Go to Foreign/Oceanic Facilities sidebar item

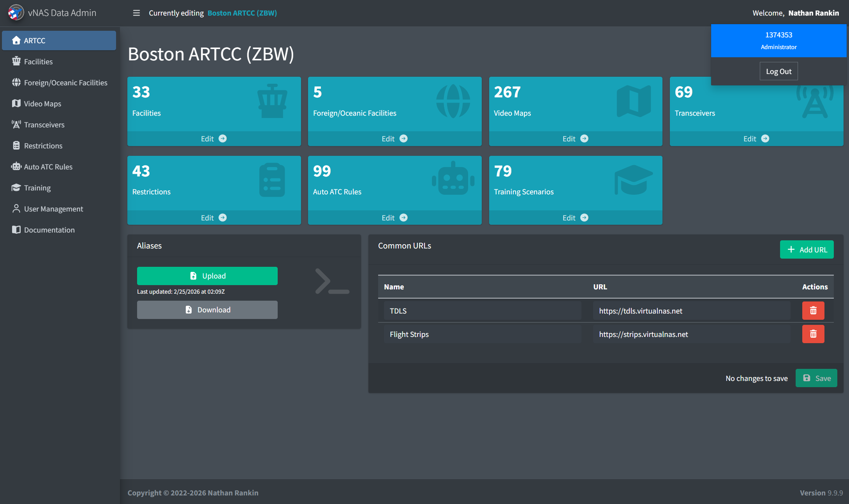pyautogui.click(x=59, y=83)
